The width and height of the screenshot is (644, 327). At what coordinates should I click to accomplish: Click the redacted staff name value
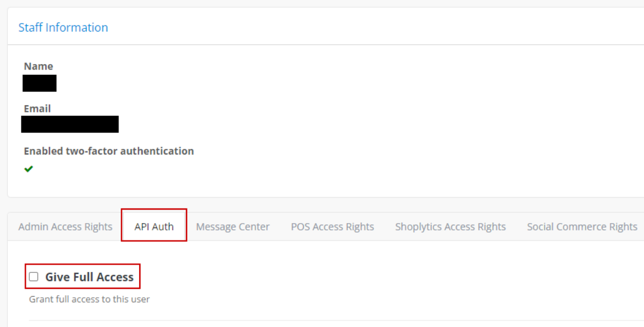tap(39, 83)
